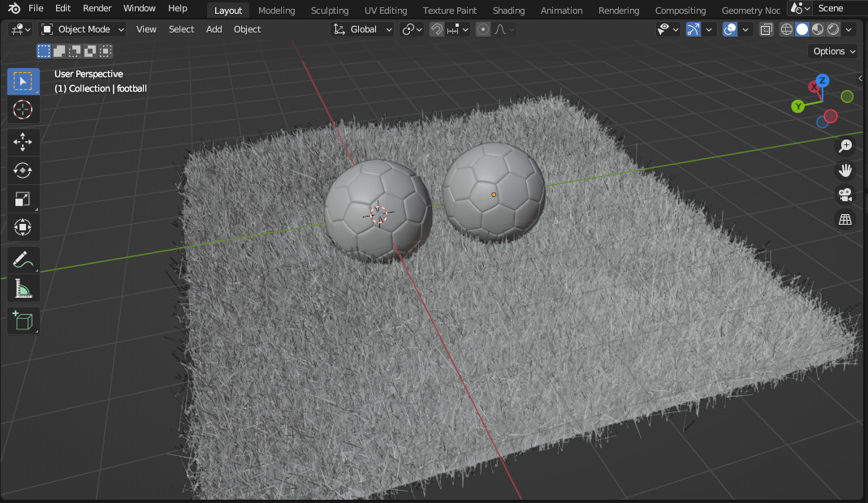Set selection mode to Invert (difference)
868x503 pixels.
click(89, 51)
